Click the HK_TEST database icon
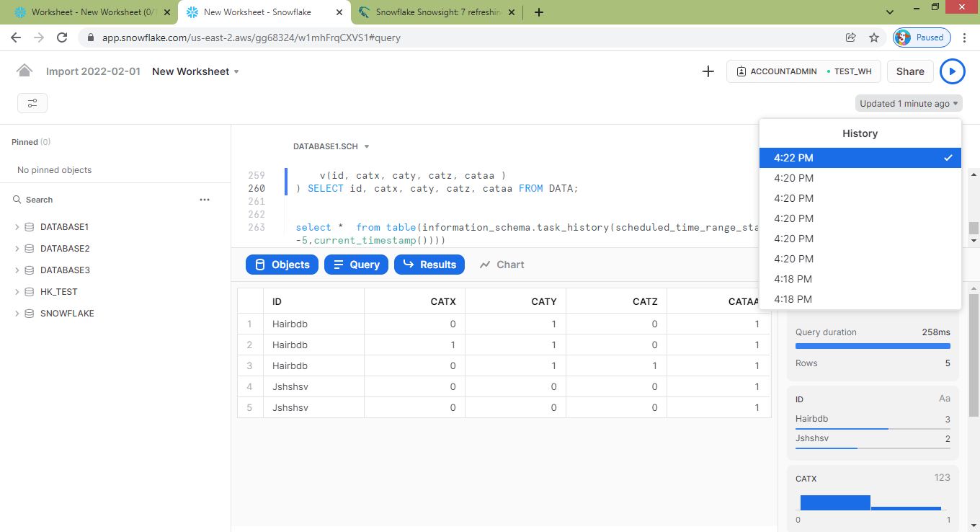 pos(30,292)
